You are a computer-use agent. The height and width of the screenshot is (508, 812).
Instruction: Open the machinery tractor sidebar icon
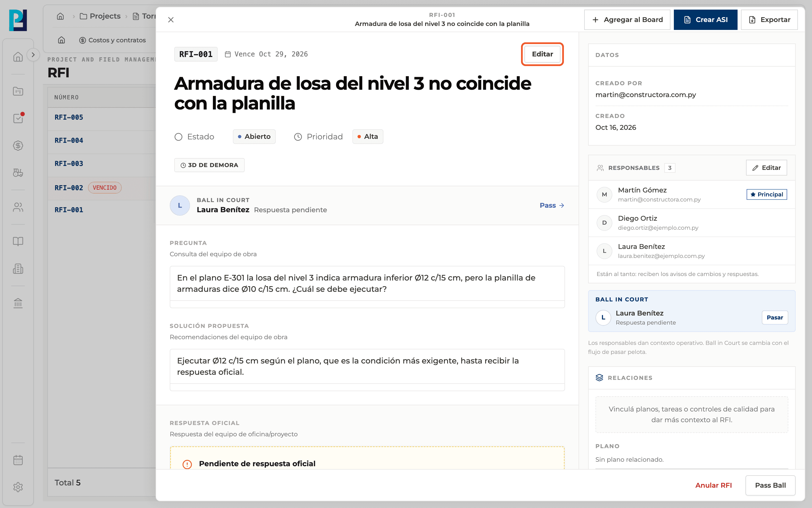18,173
